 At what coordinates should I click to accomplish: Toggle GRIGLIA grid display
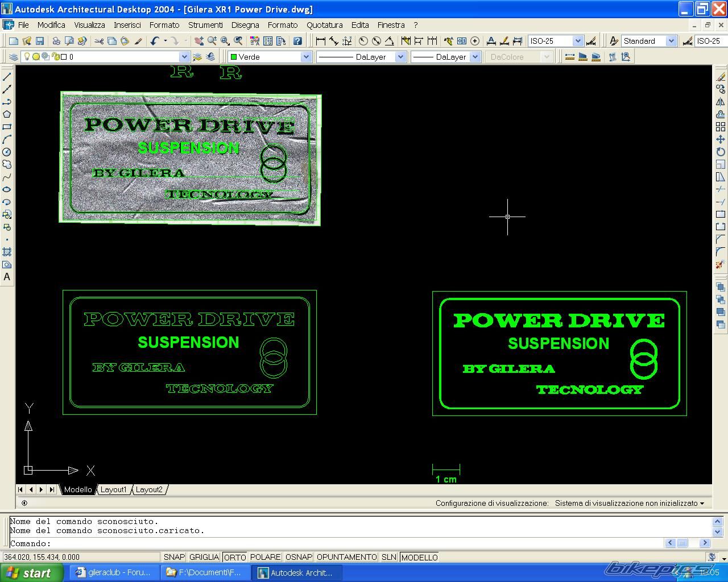[204, 558]
